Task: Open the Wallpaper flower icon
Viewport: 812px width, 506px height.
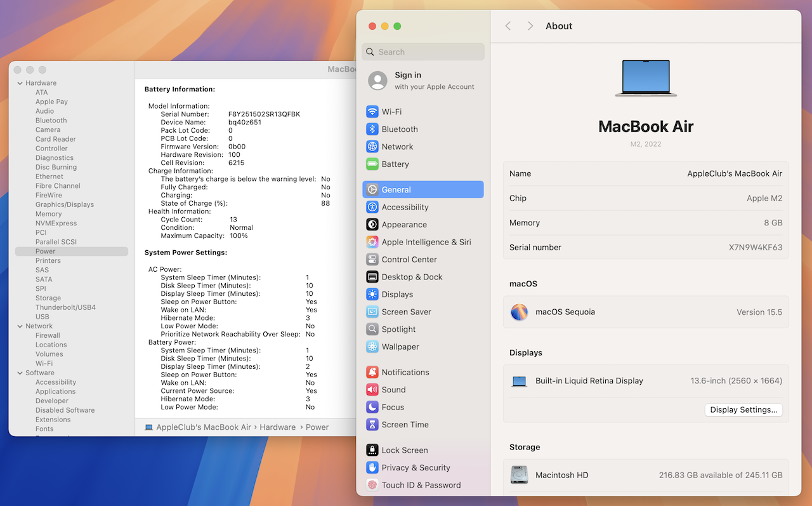Action: (x=372, y=347)
